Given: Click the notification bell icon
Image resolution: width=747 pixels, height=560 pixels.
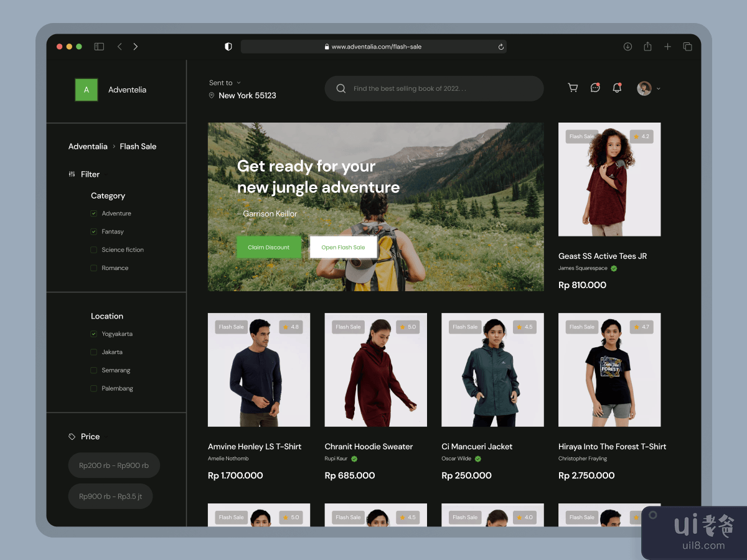Looking at the screenshot, I should (x=617, y=88).
